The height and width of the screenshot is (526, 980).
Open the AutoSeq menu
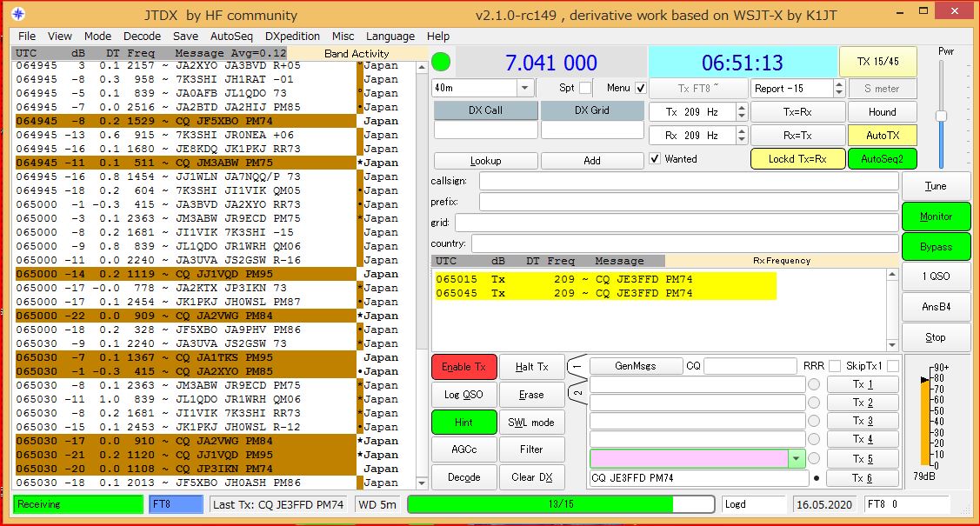(231, 37)
